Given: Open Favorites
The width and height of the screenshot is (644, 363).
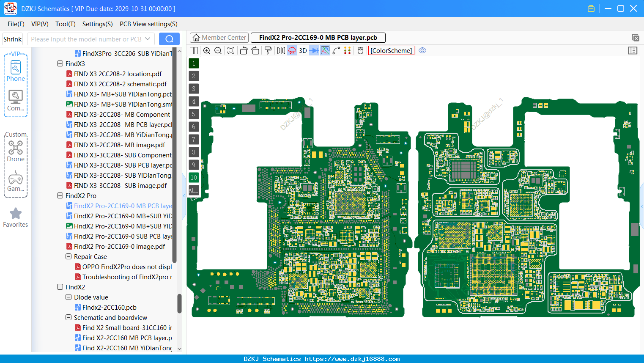Looking at the screenshot, I should (16, 218).
